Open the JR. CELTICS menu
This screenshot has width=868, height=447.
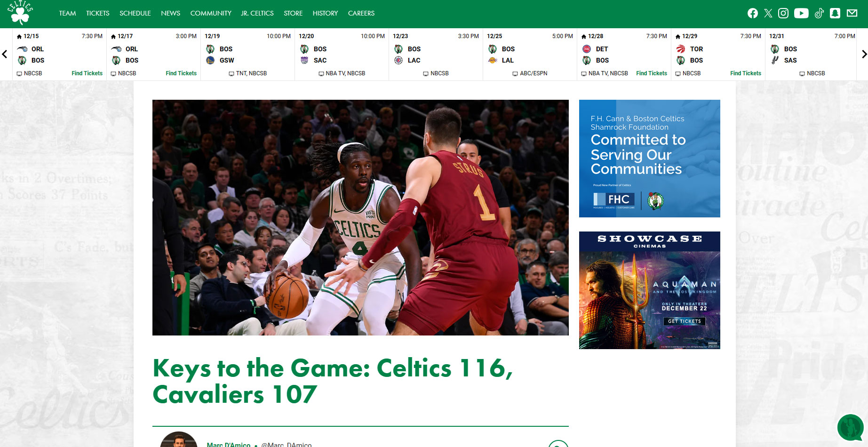[x=257, y=13]
